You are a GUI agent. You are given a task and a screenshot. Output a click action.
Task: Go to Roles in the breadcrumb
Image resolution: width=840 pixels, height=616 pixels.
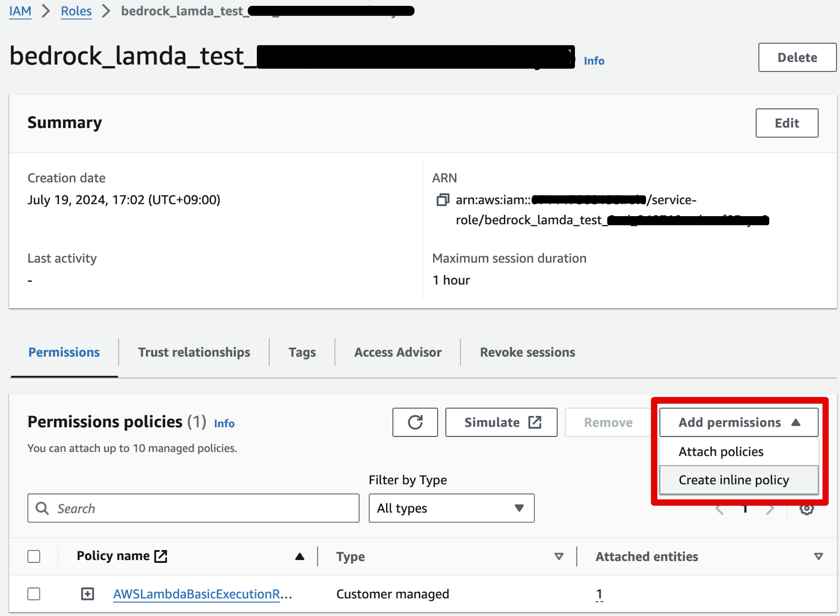[76, 11]
